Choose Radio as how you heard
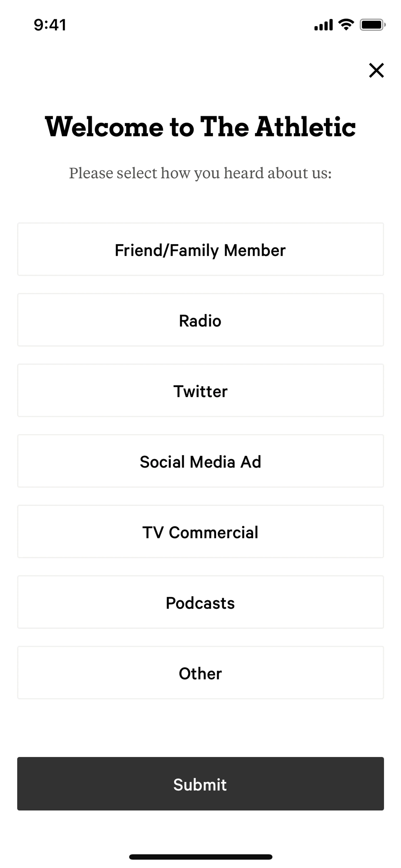Image resolution: width=401 pixels, height=868 pixels. tap(200, 320)
